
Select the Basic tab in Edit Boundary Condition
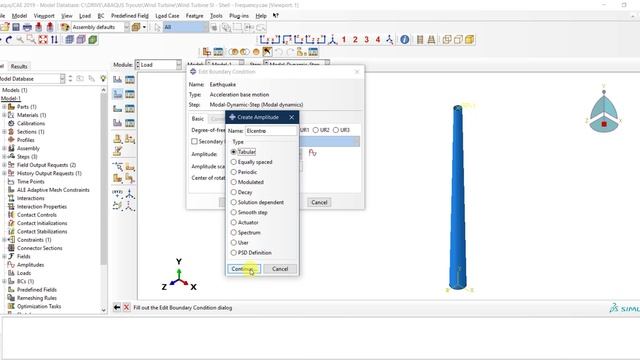pos(198,119)
